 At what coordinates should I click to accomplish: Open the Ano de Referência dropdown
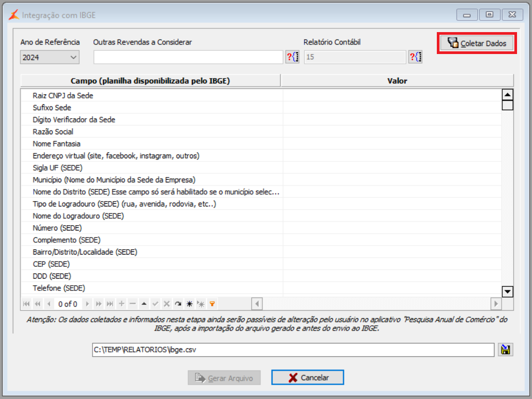click(x=50, y=57)
